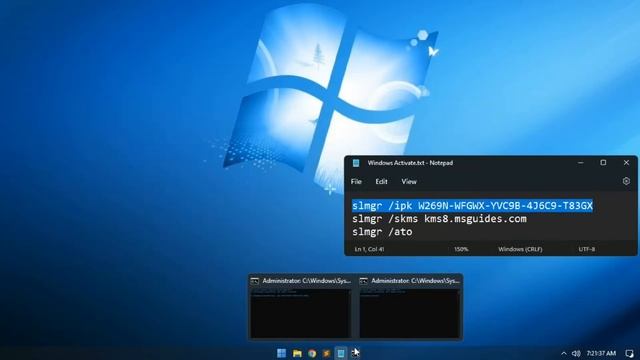Click the Command Prompt taskbar icon

pos(356,353)
